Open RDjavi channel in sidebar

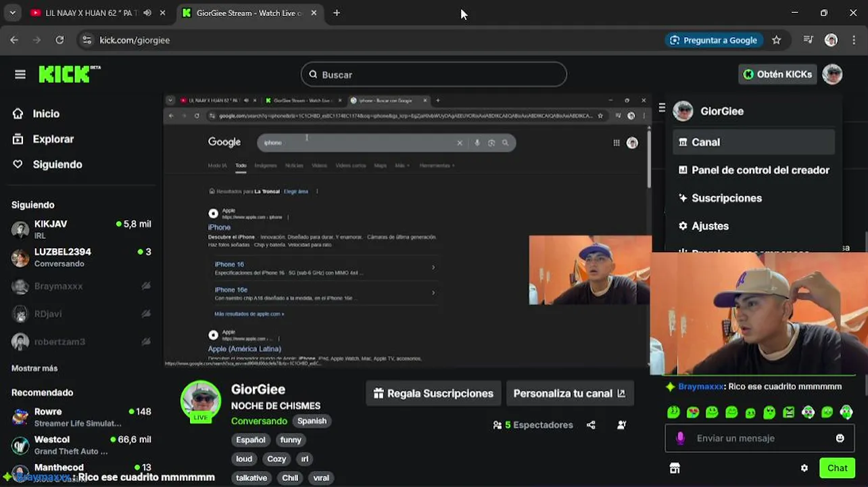tap(81, 314)
